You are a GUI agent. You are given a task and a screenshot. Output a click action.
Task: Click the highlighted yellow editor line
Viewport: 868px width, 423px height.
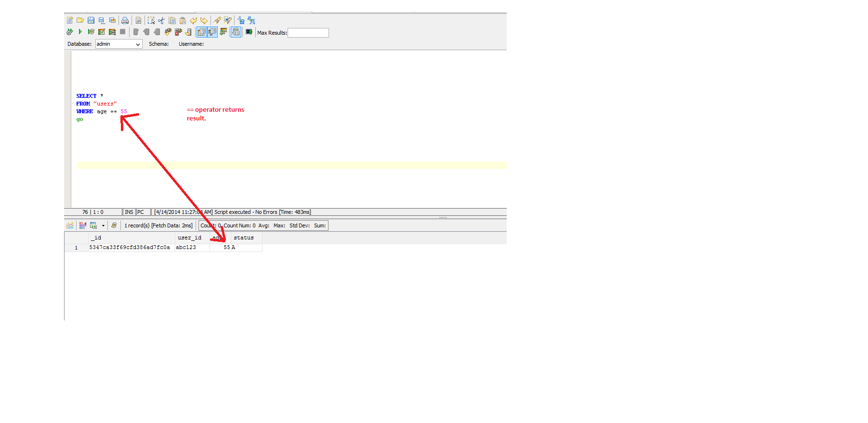(x=291, y=165)
